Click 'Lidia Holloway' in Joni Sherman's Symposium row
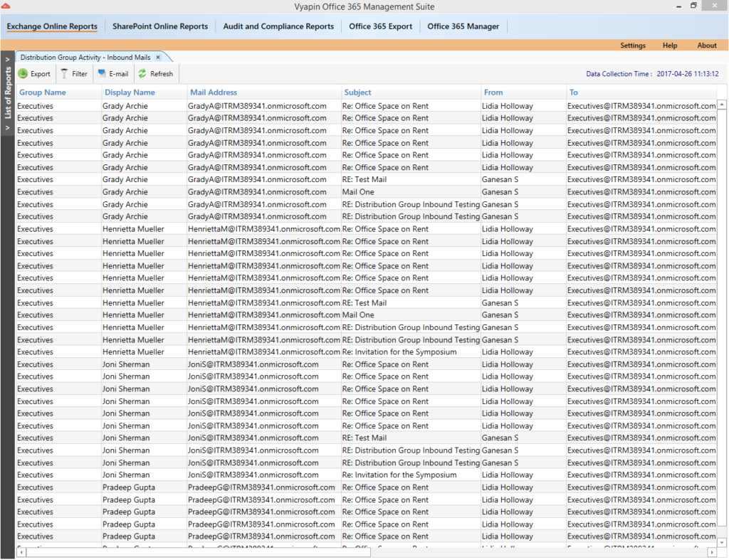 pos(507,475)
